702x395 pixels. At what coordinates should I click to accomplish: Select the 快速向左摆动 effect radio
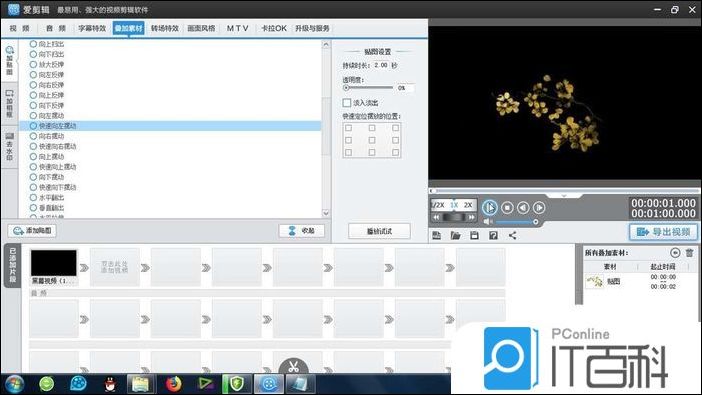coord(33,126)
